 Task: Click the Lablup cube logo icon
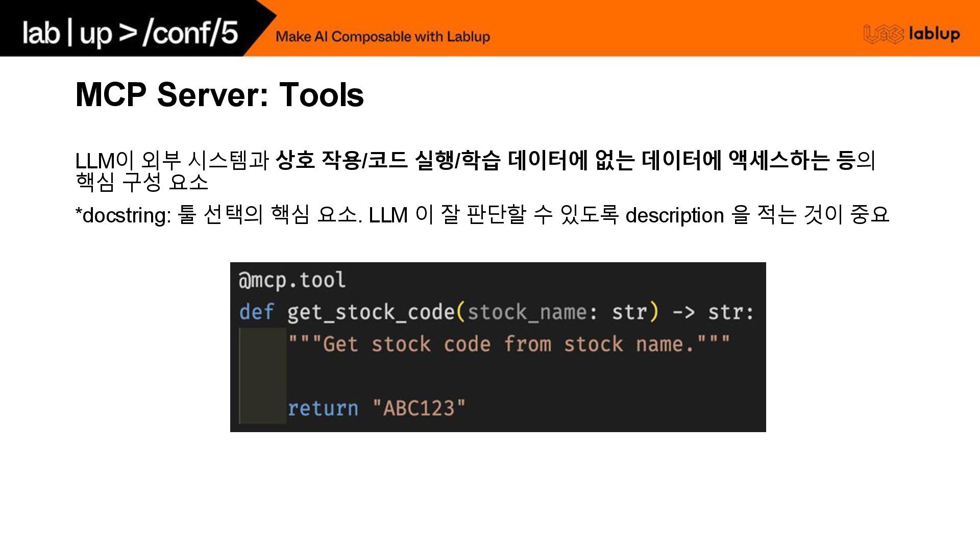(883, 34)
